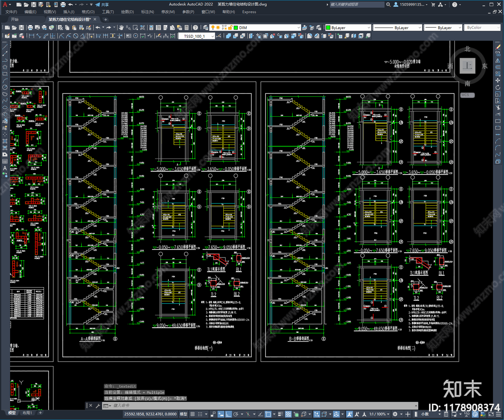Screen dimensions: 504x420
Task: Click the 模型 model space button in status bar
Action: (x=183, y=414)
